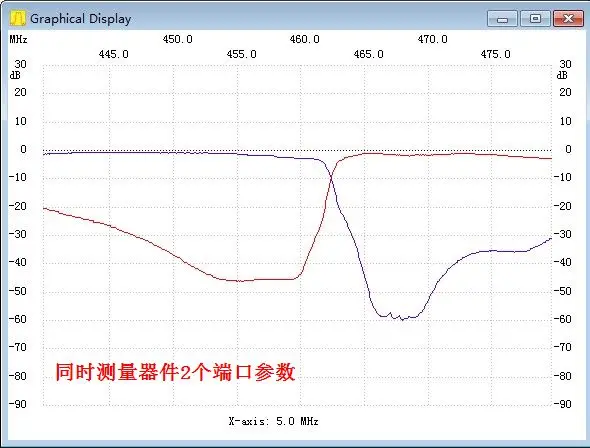Minimize the Graphical Display window
This screenshot has width=590, height=448.
pos(503,18)
